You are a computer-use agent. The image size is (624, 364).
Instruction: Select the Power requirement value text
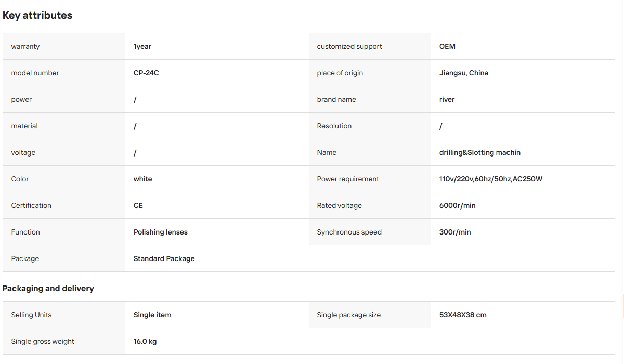tap(491, 179)
